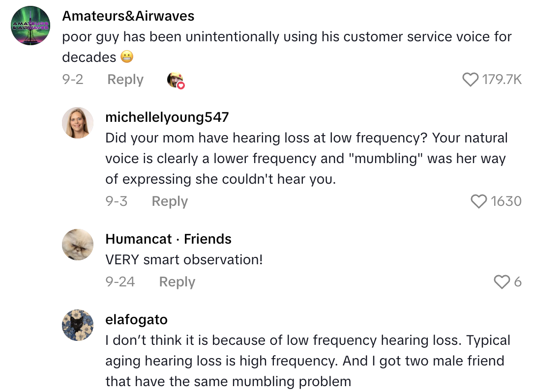533x392 pixels.
Task: Open michellelyoung547's profile picture
Action: point(78,123)
